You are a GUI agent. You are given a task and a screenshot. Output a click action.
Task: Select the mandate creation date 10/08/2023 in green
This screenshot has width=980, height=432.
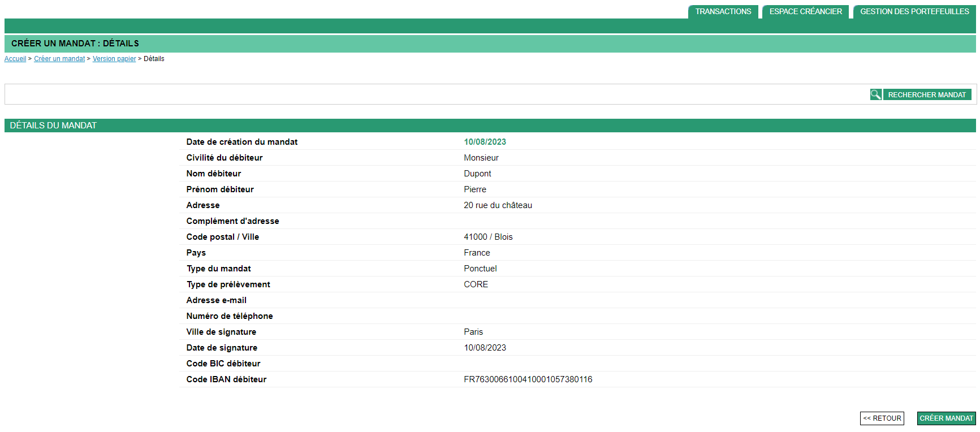coord(485,142)
